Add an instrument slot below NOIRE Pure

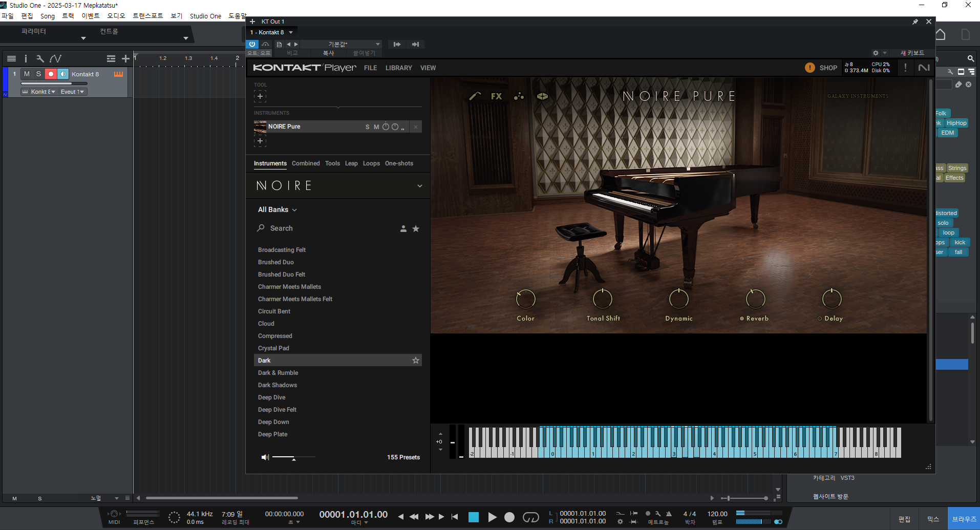click(260, 141)
